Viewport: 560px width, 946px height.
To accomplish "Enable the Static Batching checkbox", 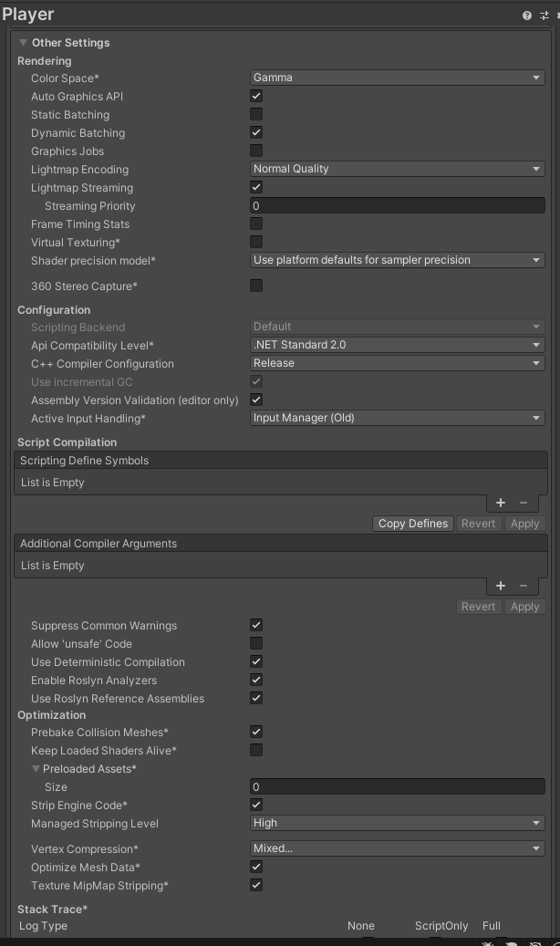I will point(256,115).
